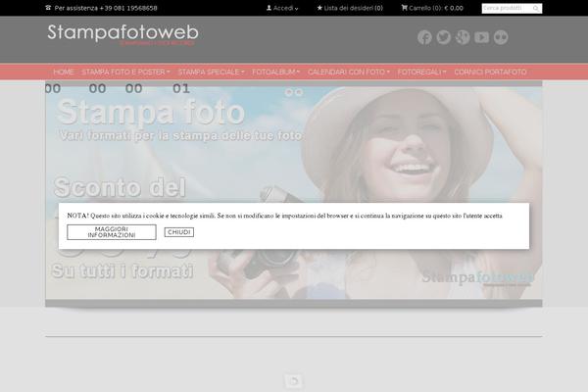Open the Stampa Foto e Poster menu
This screenshot has width=588, height=392.
coord(126,72)
